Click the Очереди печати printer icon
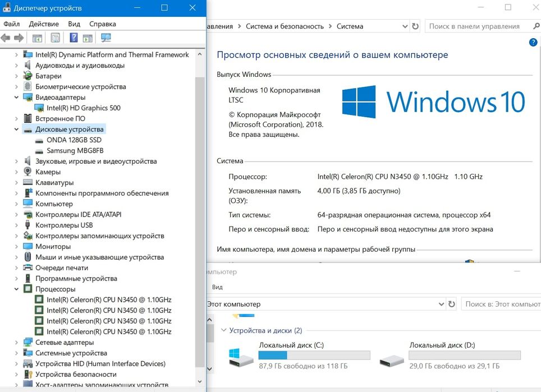 (x=27, y=268)
